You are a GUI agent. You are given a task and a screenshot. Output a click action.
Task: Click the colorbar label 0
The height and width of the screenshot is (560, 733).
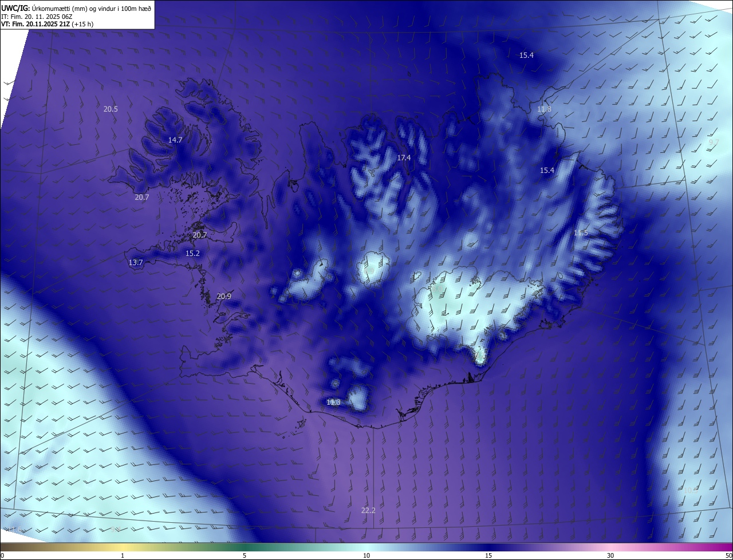pos(2,555)
